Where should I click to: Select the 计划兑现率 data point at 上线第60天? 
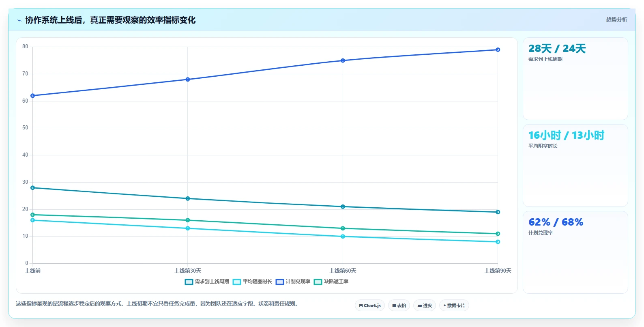pos(343,60)
